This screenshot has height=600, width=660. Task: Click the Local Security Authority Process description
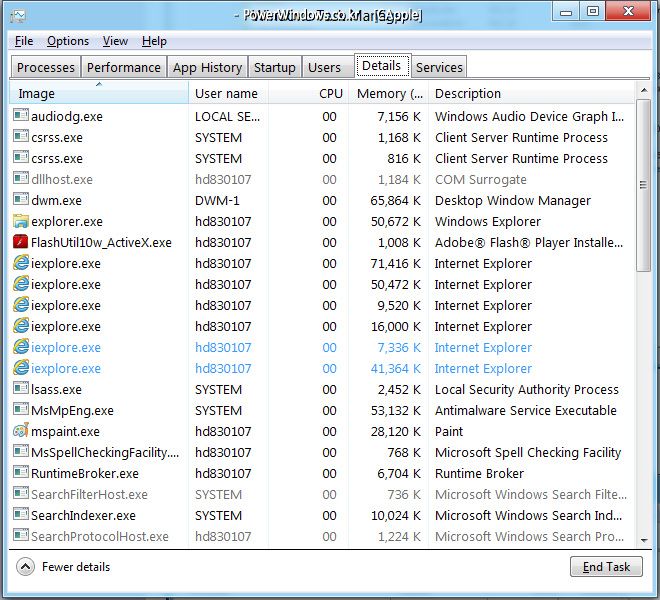pyautogui.click(x=527, y=389)
